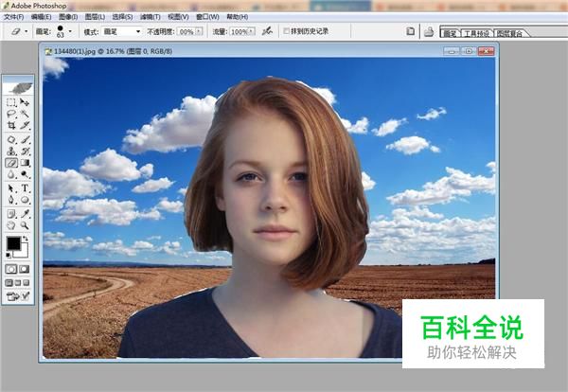This screenshot has width=568, height=392.
Task: Switch to Full Screen with menu bar
Action: click(18, 283)
